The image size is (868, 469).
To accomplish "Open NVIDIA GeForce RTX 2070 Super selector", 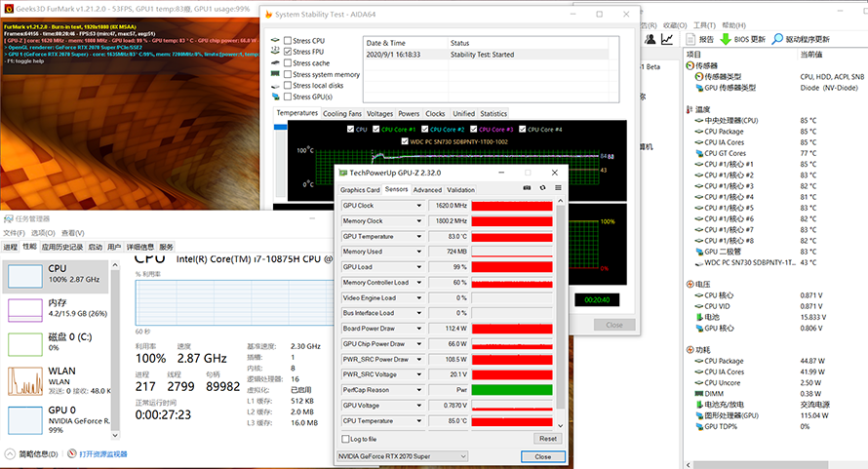I will (x=403, y=455).
